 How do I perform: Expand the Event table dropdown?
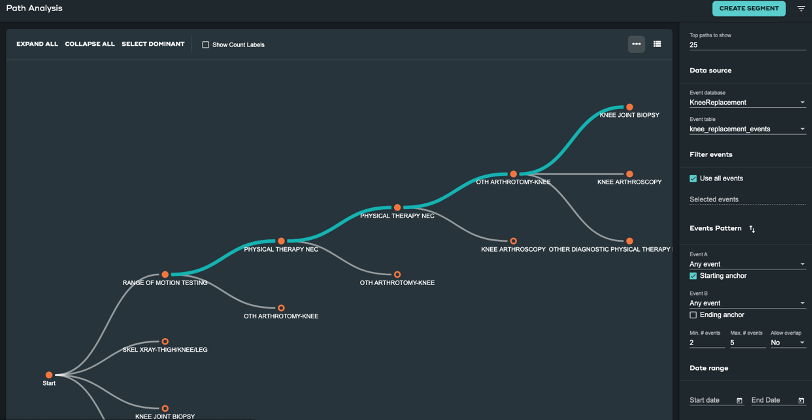point(747,129)
